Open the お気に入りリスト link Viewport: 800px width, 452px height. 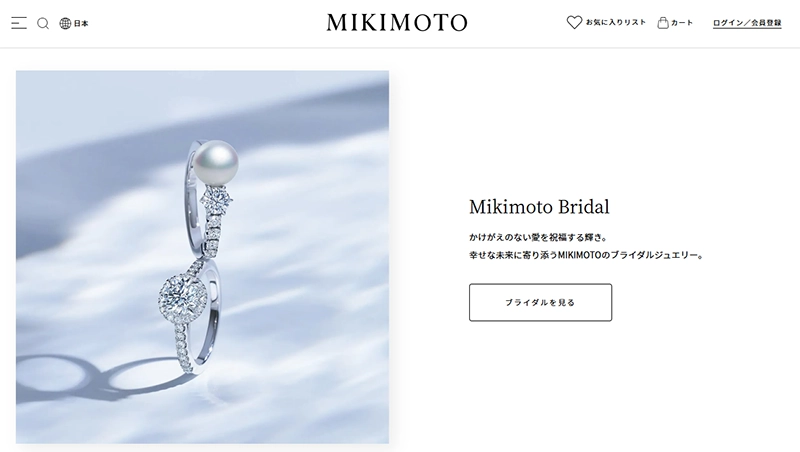pos(616,22)
